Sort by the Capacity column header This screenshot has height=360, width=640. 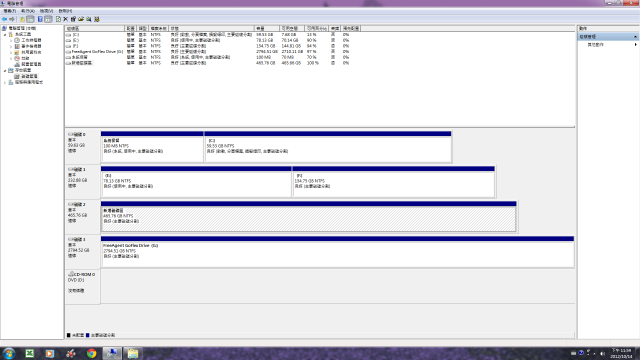(267, 29)
